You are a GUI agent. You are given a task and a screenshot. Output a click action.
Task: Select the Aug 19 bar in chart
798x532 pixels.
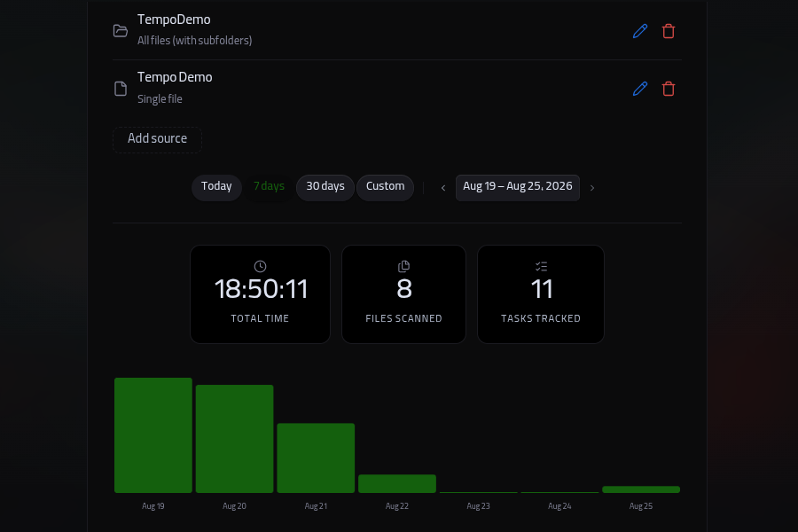point(153,435)
